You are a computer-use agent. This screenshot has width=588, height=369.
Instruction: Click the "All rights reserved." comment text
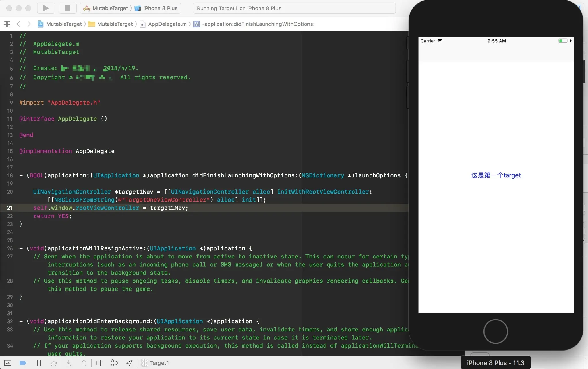[x=155, y=77]
